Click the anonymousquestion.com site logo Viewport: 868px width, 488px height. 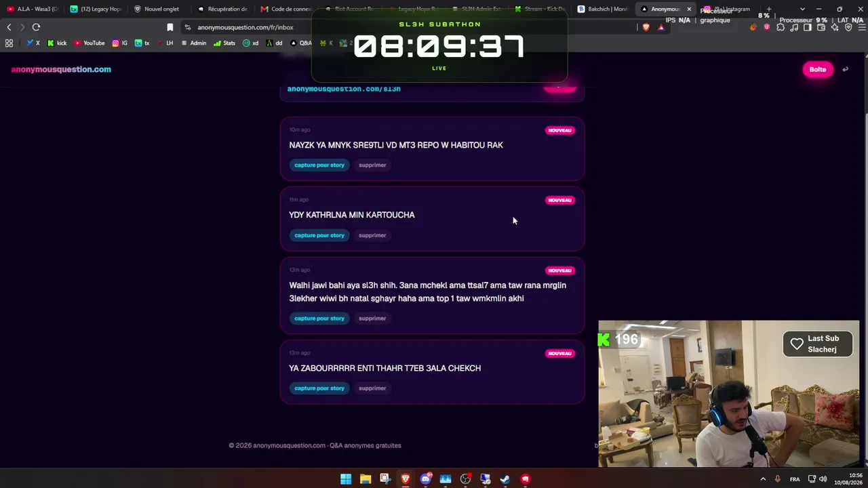pos(61,69)
